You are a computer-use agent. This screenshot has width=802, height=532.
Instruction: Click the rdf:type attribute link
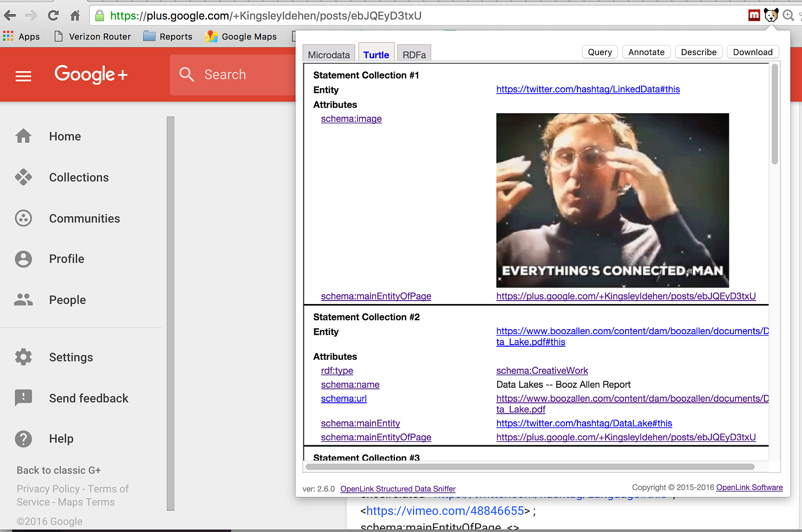(x=337, y=371)
